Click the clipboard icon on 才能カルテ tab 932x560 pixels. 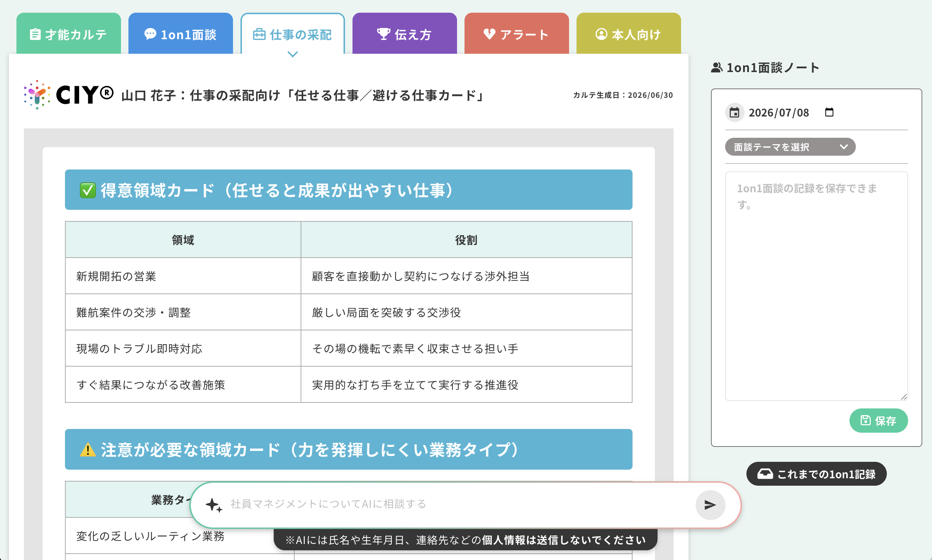(35, 34)
